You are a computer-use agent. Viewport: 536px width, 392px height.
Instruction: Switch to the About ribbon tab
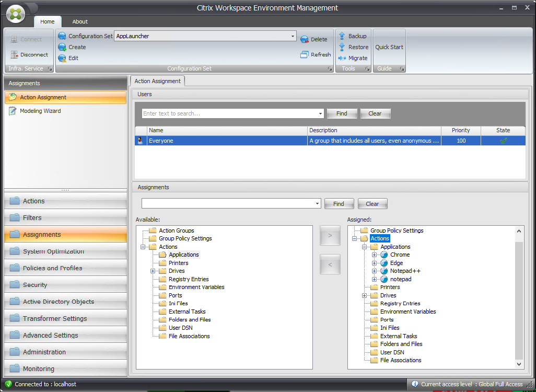click(80, 21)
